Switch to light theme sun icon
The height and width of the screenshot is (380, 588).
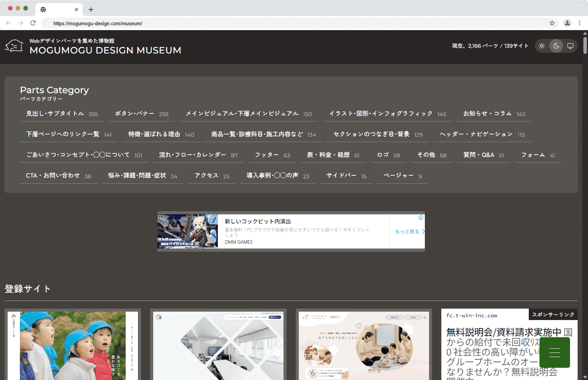[x=542, y=46]
